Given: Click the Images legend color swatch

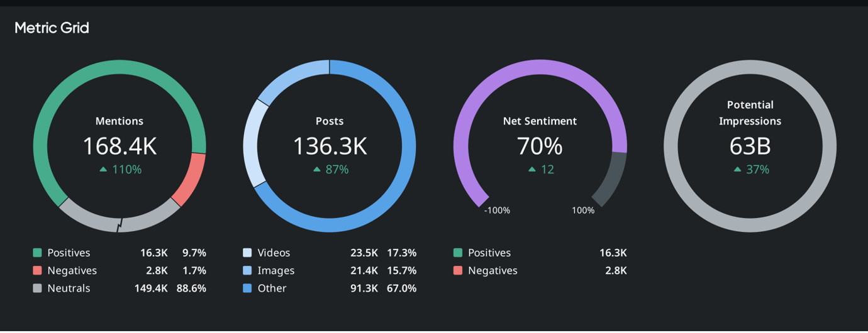Looking at the screenshot, I should click(247, 271).
